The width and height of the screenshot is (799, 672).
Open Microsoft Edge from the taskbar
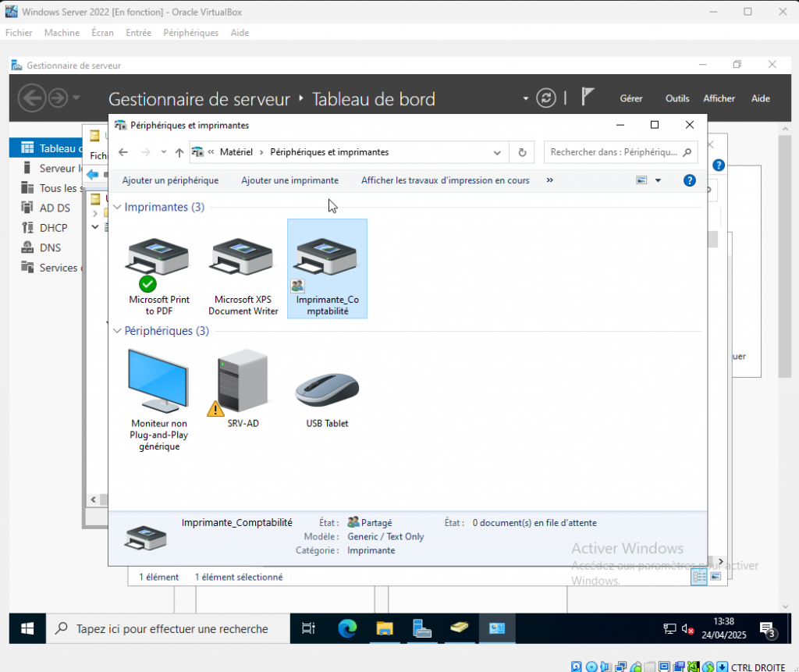tap(347, 628)
